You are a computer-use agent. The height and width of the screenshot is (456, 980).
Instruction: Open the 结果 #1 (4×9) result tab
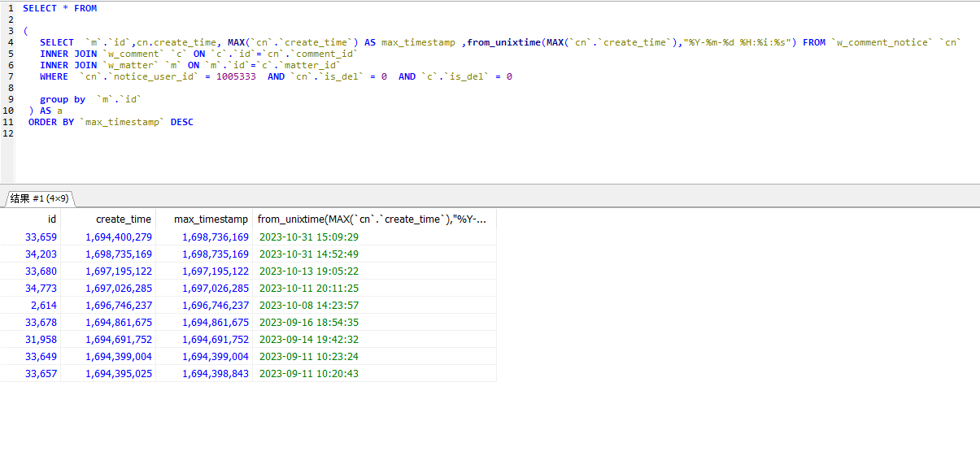(x=39, y=198)
